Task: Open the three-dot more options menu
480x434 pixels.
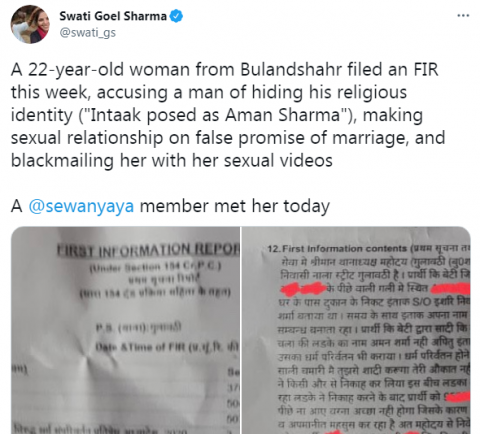Action: [463, 16]
